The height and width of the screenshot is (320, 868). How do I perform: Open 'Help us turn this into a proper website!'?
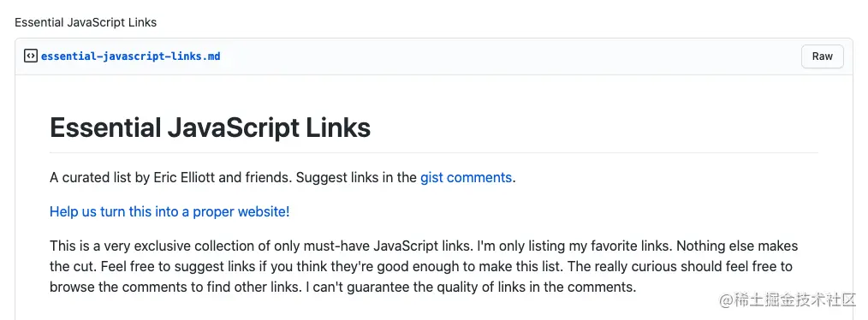click(x=169, y=211)
